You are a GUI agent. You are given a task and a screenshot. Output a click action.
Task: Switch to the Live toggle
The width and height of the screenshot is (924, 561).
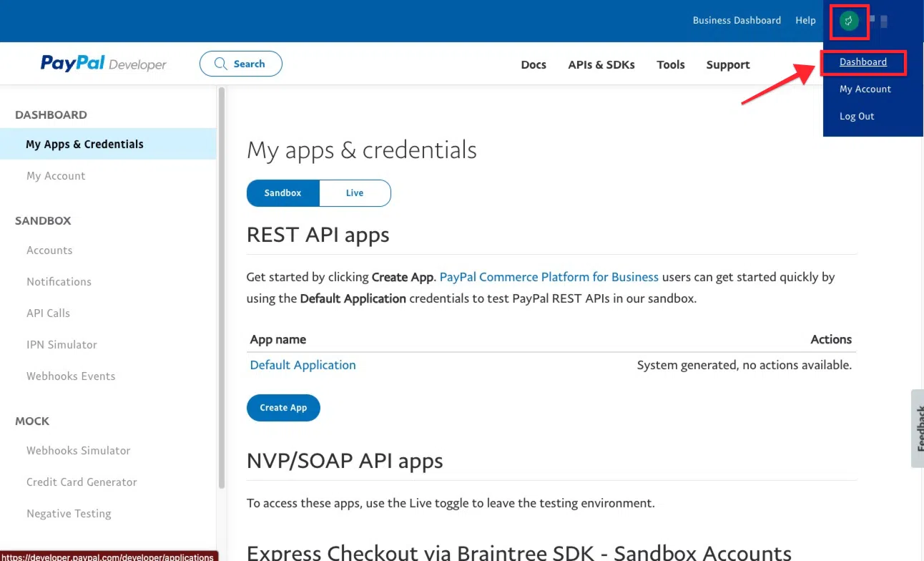click(355, 193)
